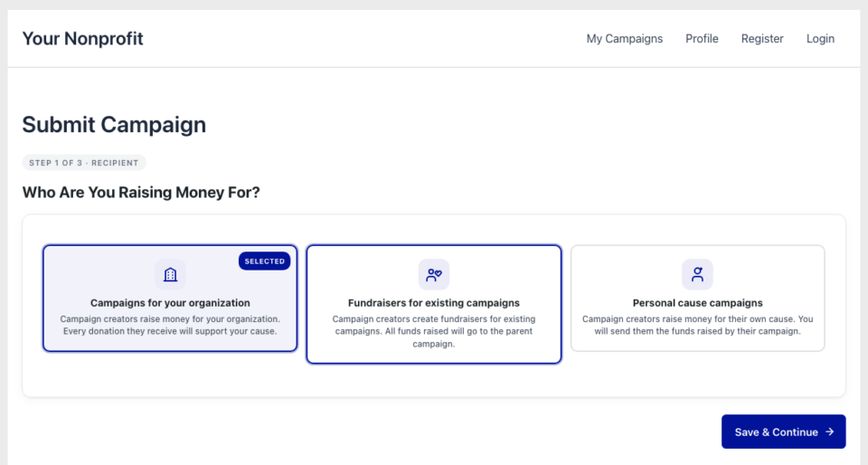The image size is (868, 465).
Task: Click the SELECTED badge on organization card
Action: pos(265,261)
